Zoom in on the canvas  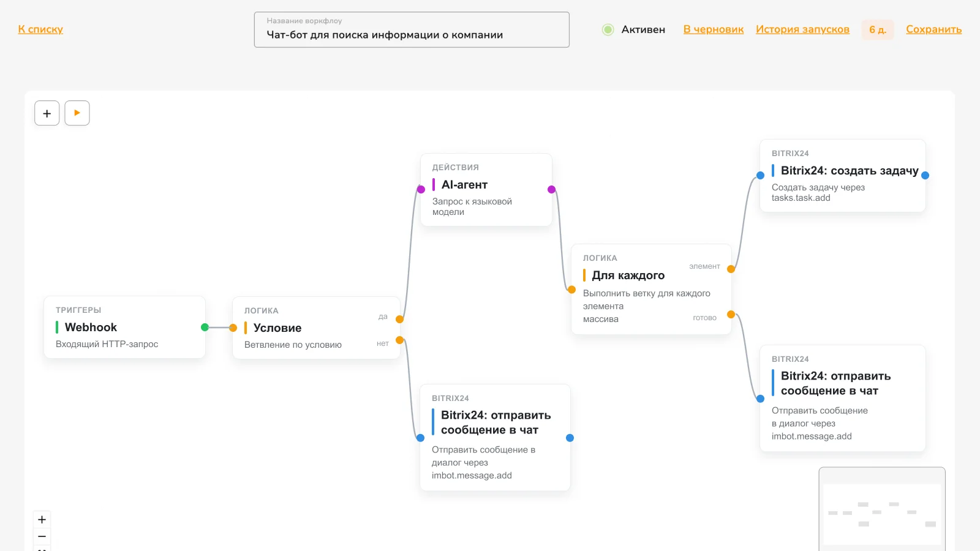pos(42,520)
